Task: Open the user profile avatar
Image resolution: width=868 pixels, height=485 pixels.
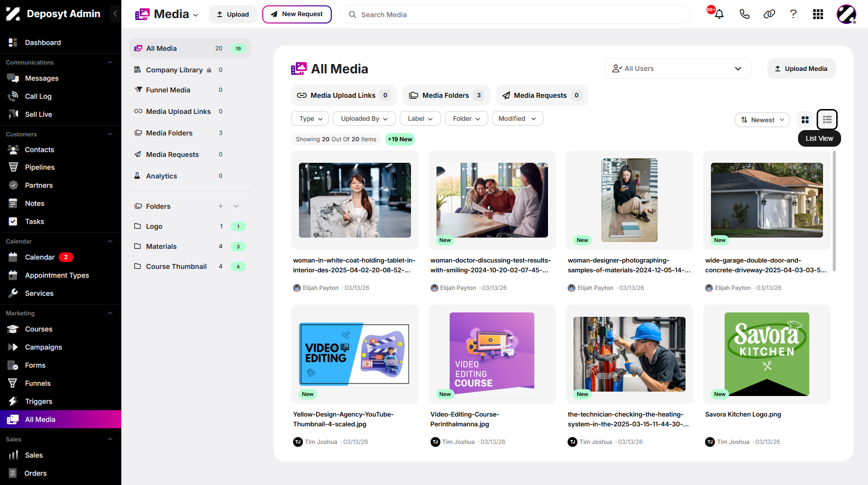Action: tap(846, 14)
